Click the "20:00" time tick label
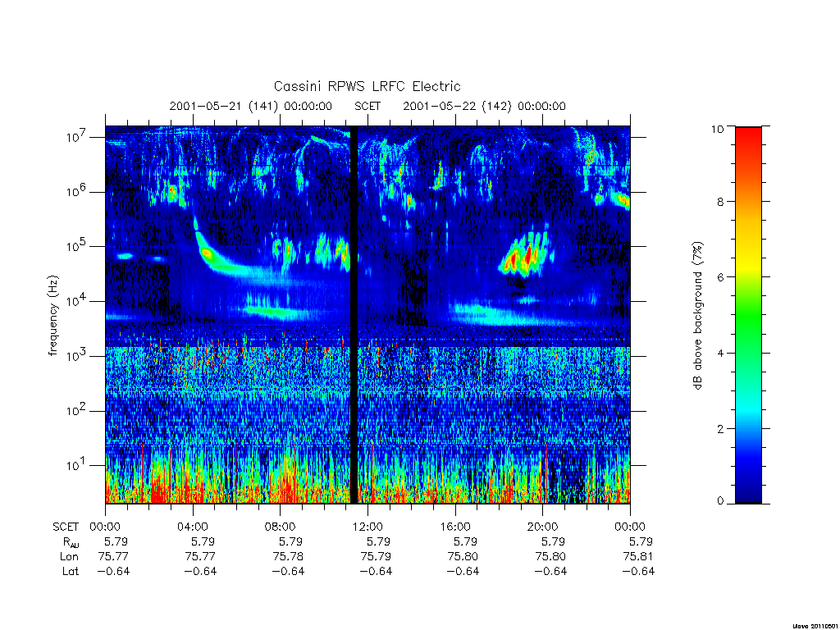This screenshot has width=840, height=630. (543, 527)
